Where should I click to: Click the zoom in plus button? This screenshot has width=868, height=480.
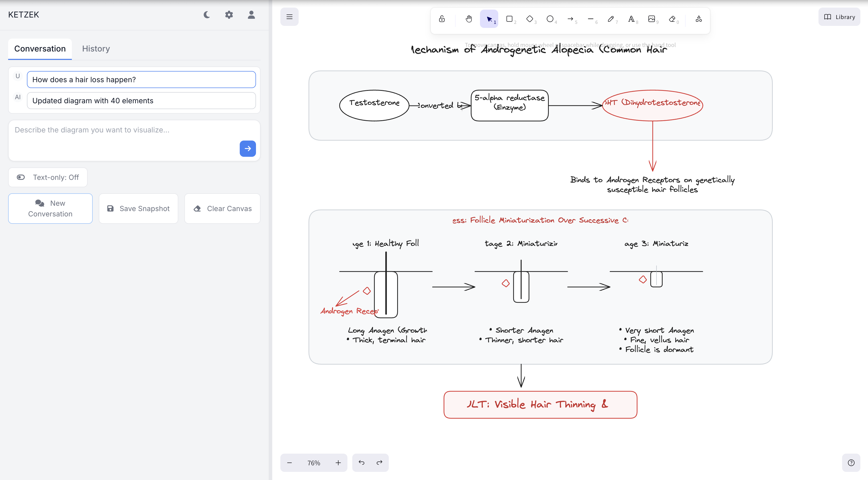338,463
